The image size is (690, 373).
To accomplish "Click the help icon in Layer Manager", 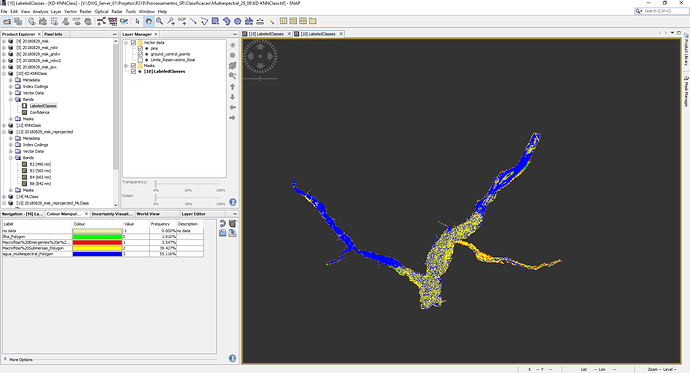I will 233,202.
